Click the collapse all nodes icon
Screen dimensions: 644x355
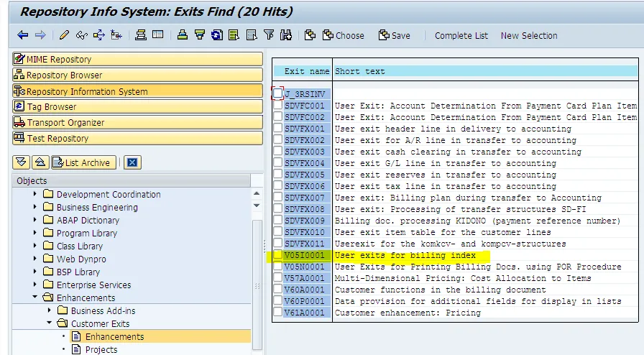pos(40,162)
